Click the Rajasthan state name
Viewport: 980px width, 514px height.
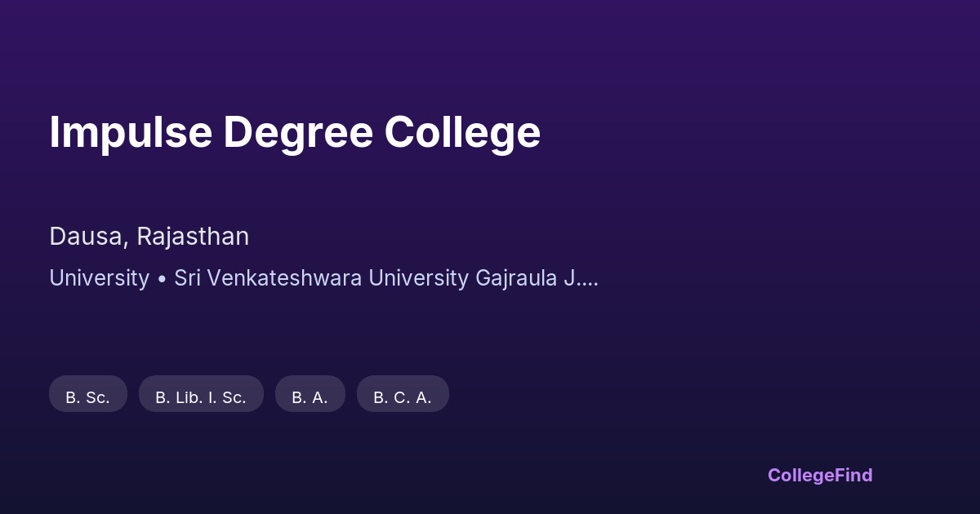click(193, 237)
